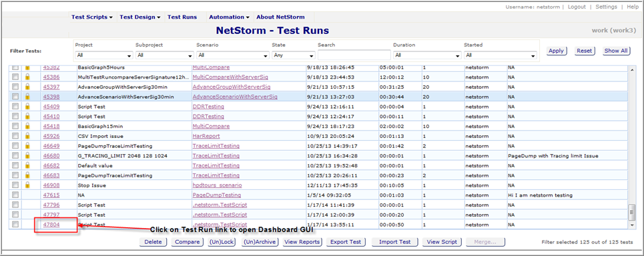Image resolution: width=644 pixels, height=256 pixels.
Task: Open the HarReport scenario link
Action: coord(206,136)
